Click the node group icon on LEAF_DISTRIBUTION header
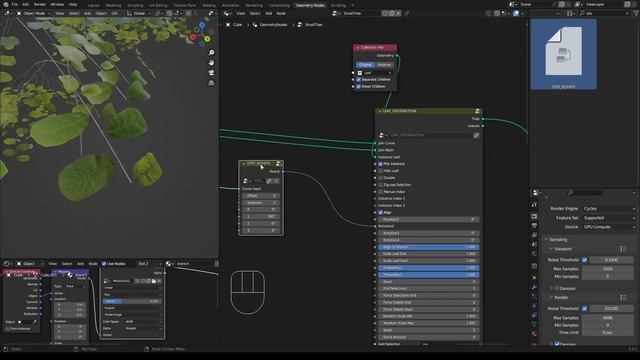Image resolution: width=640 pixels, height=360 pixels. pyautogui.click(x=477, y=111)
